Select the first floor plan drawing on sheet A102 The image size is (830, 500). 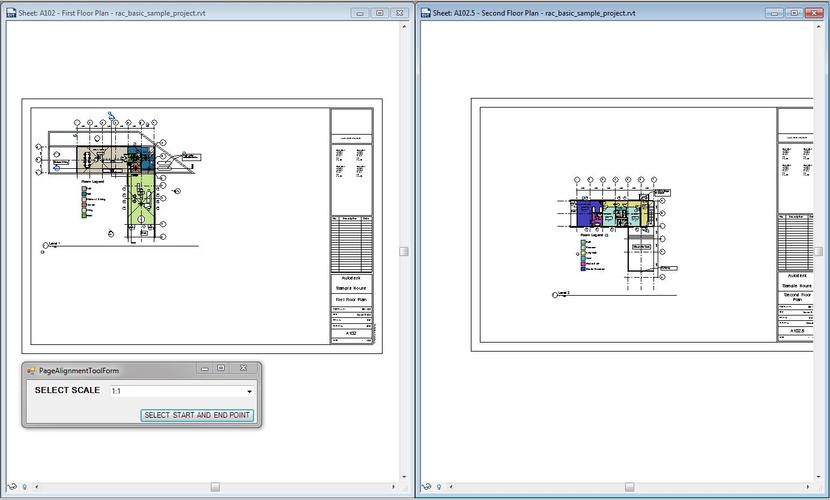pos(115,180)
